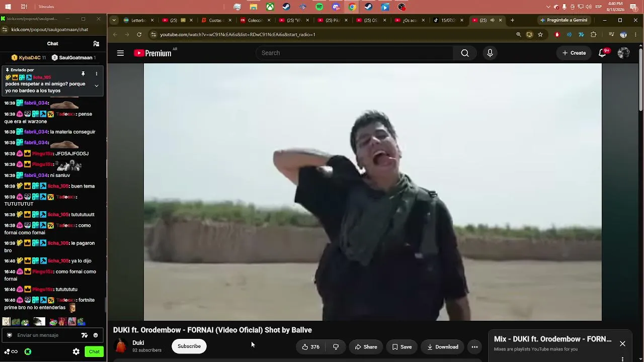
Task: Open Chrome three-dot menu
Action: click(636, 35)
